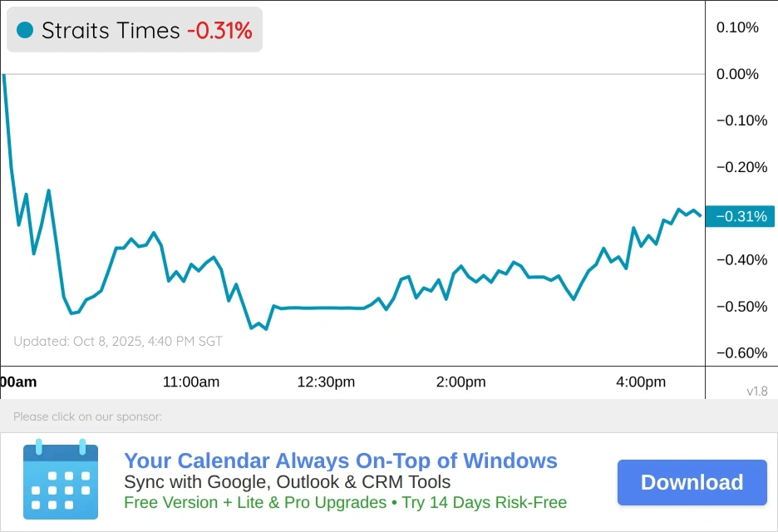Select the Straits Times legend label
Image resolution: width=778 pixels, height=532 pixels.
(111, 31)
